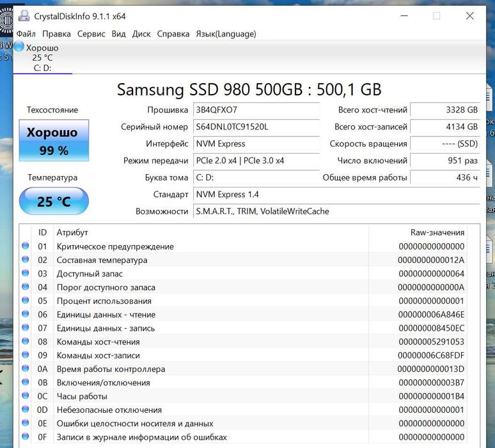Click status icon of Критическое предупреждение row
495x448 pixels.
(x=26, y=246)
